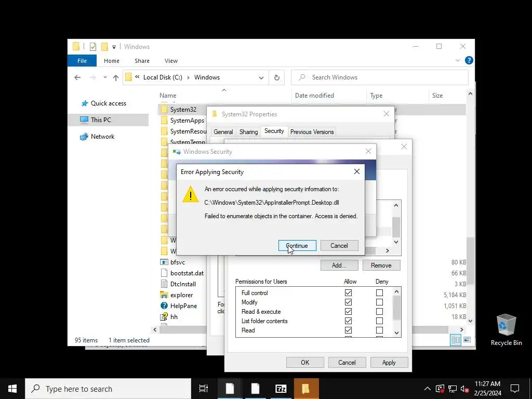The image size is (532, 399).
Task: Select the explorer application file
Action: click(181, 295)
